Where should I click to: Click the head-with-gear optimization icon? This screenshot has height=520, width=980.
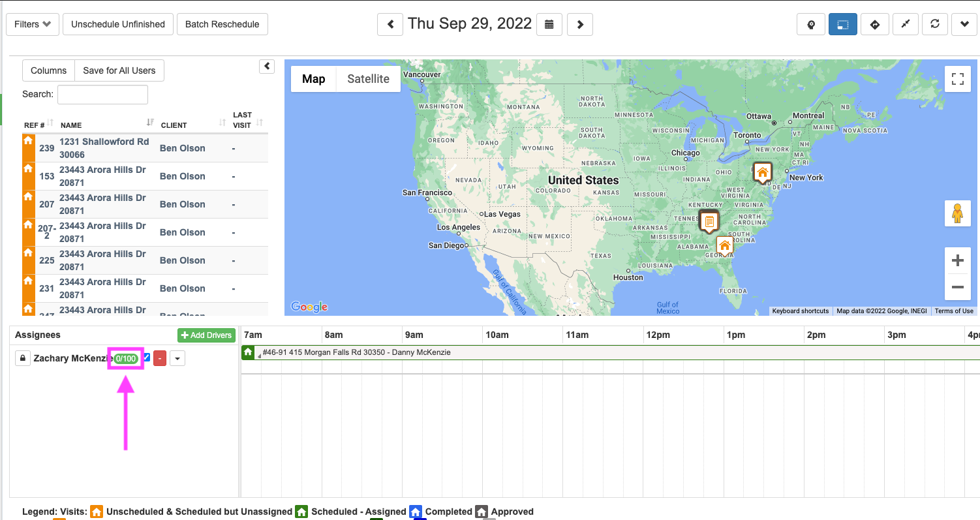[x=811, y=24]
